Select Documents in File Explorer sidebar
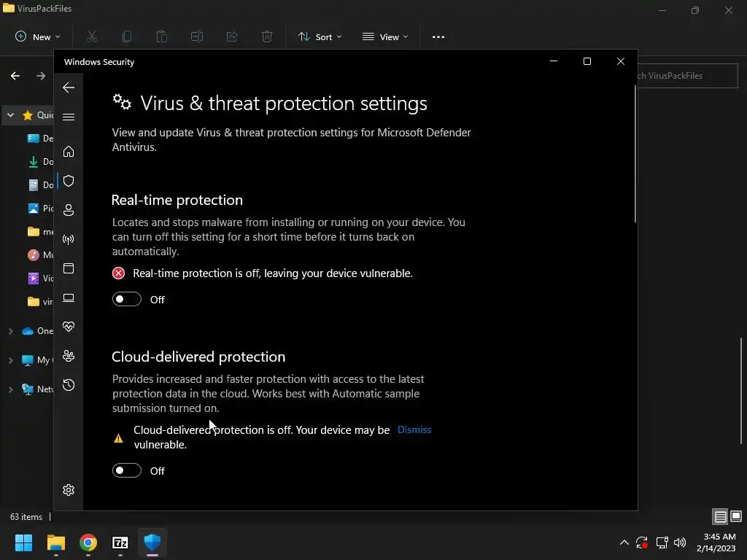Screen dimensions: 747x560 pyautogui.click(x=41, y=184)
